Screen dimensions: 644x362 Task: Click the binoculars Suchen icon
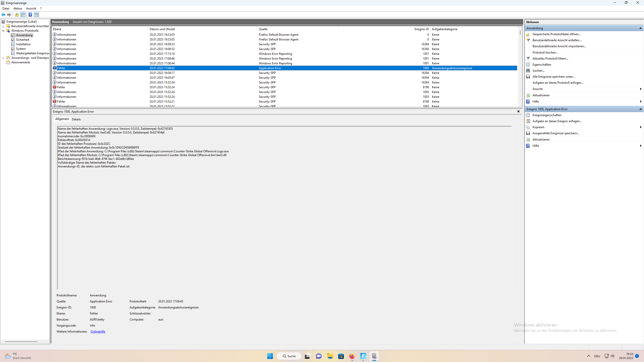(x=528, y=71)
